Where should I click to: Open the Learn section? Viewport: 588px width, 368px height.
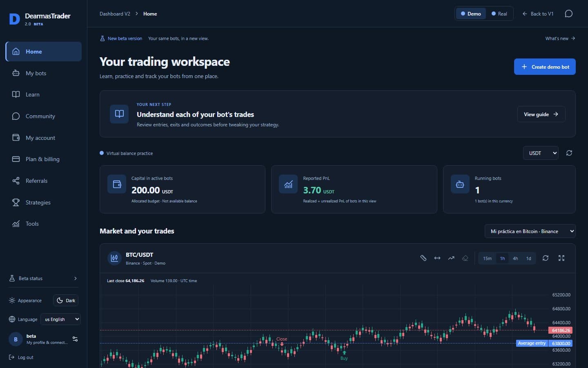coord(44,94)
